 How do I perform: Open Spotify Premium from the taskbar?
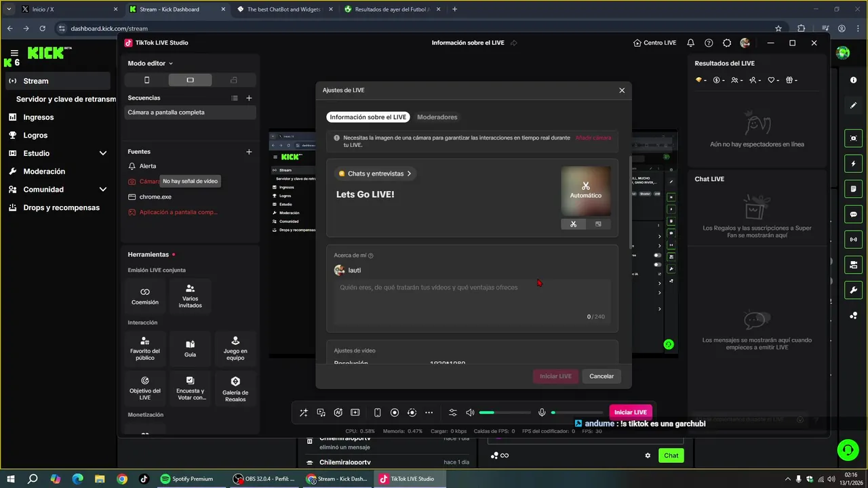[x=186, y=479]
